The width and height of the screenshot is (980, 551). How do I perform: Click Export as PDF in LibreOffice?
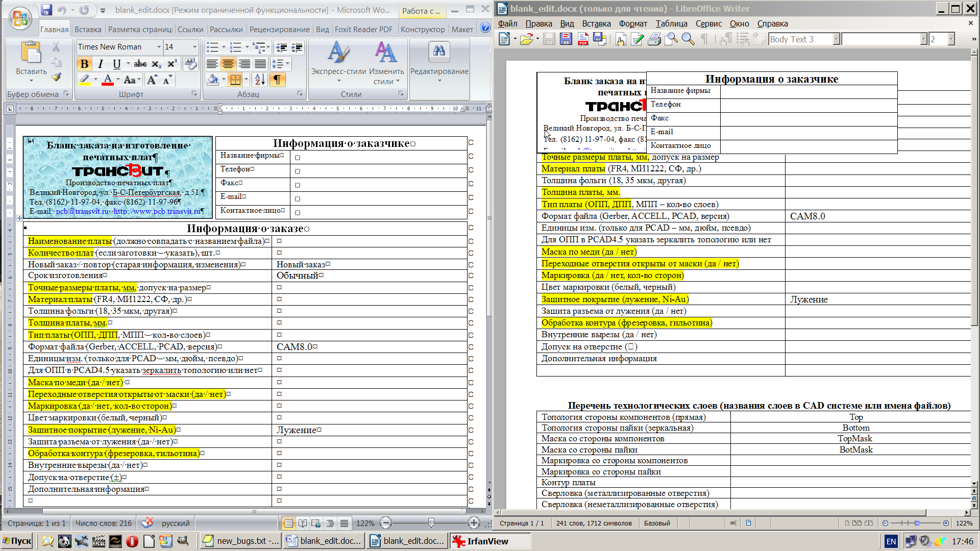coord(583,39)
